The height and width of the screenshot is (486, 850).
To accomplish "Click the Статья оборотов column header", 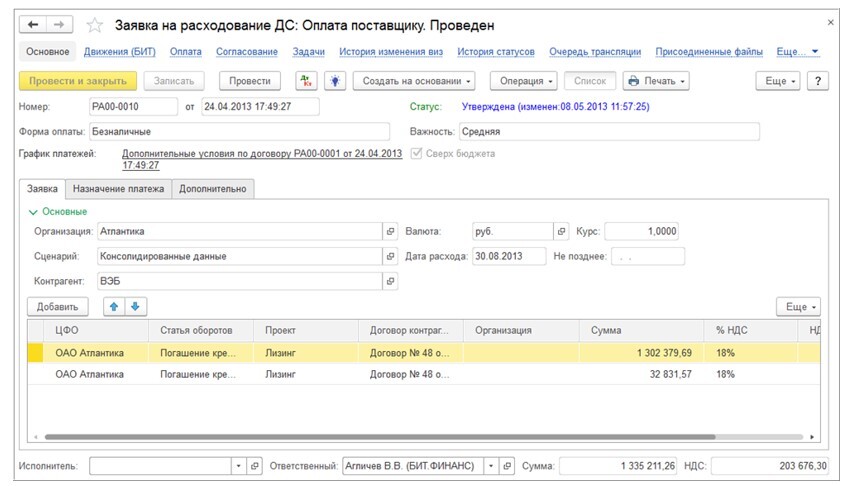I will [201, 331].
